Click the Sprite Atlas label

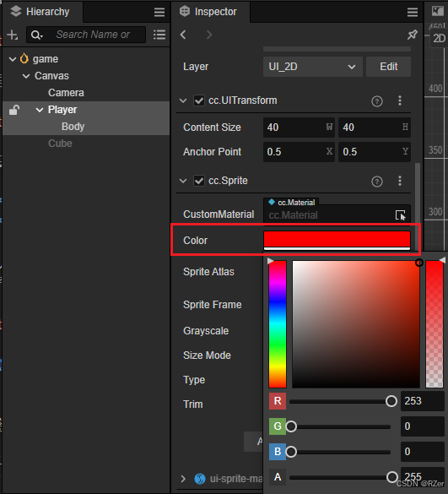coord(208,272)
